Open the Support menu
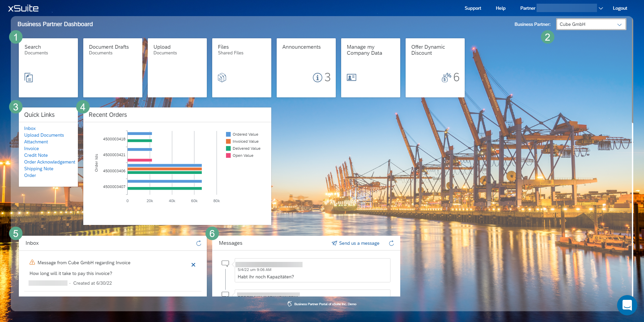 (472, 8)
